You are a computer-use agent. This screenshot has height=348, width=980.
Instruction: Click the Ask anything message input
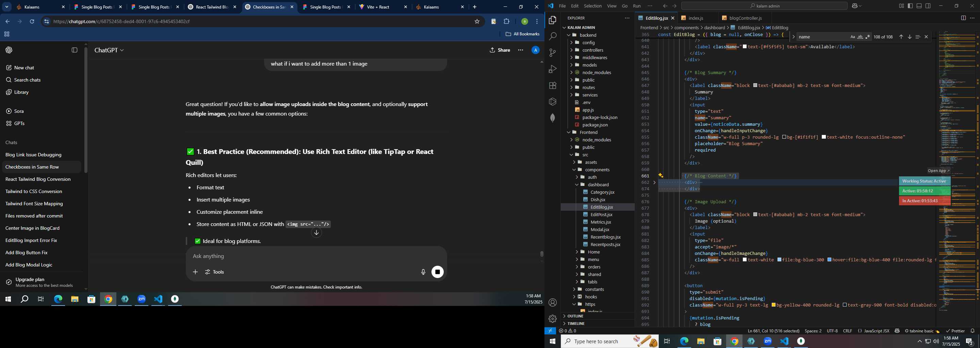[316, 257]
